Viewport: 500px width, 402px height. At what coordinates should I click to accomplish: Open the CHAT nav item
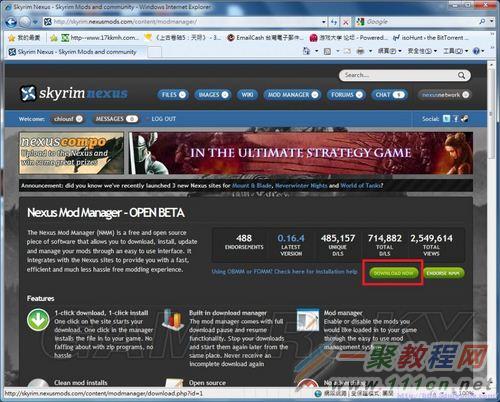pyautogui.click(x=390, y=95)
